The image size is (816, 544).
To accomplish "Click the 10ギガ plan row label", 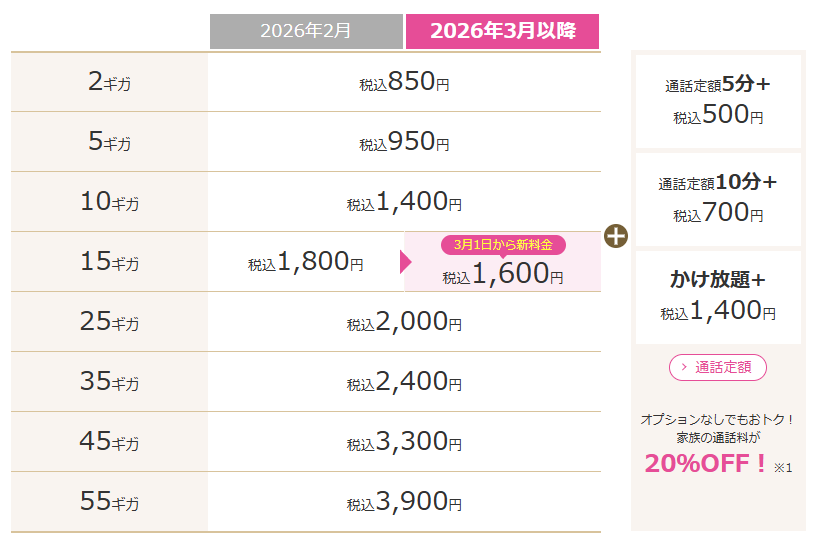I will (x=109, y=202).
